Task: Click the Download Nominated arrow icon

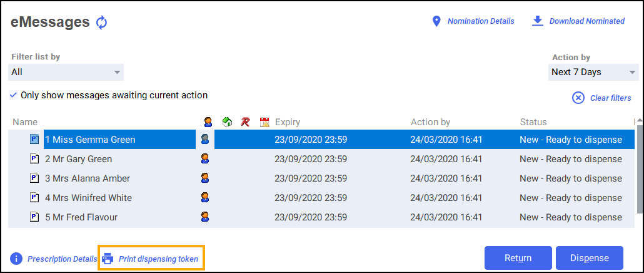Action: pos(537,21)
